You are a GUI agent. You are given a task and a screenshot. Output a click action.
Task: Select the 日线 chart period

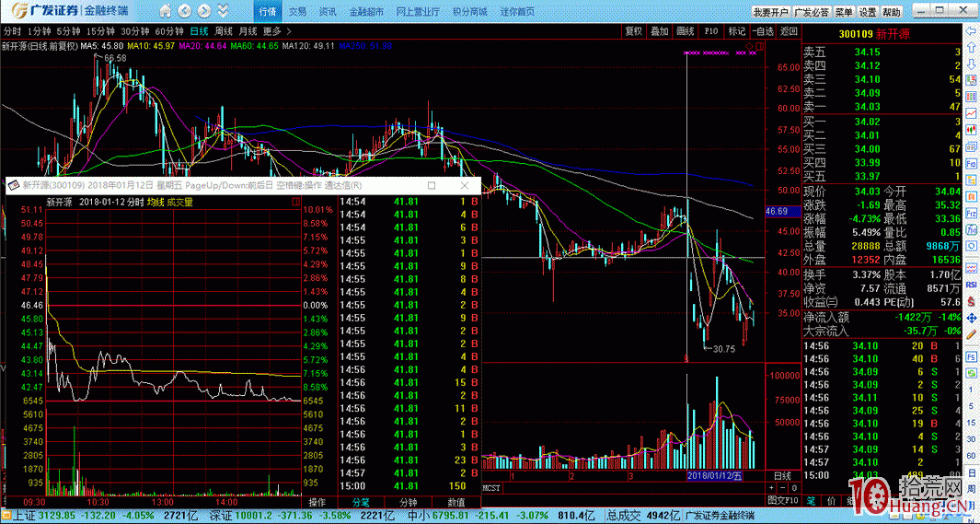200,30
